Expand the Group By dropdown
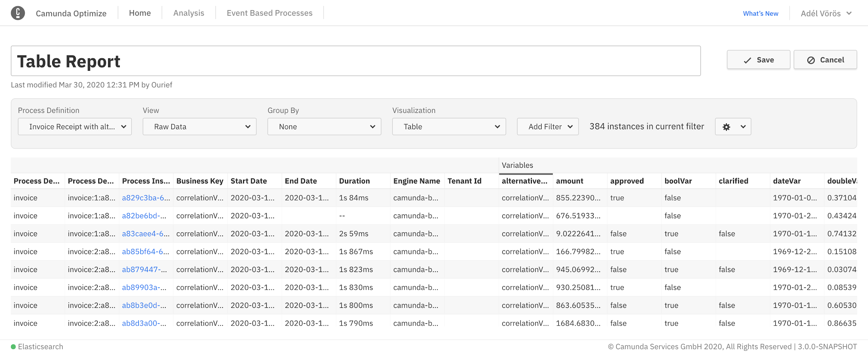Screen dimensions: 868x353 point(324,127)
